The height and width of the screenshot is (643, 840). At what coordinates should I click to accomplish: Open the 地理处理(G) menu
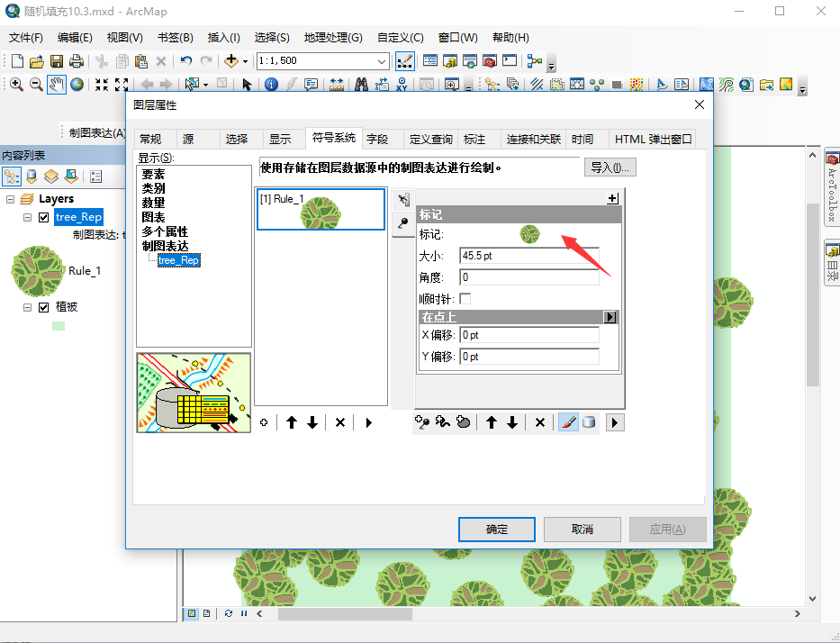point(333,38)
